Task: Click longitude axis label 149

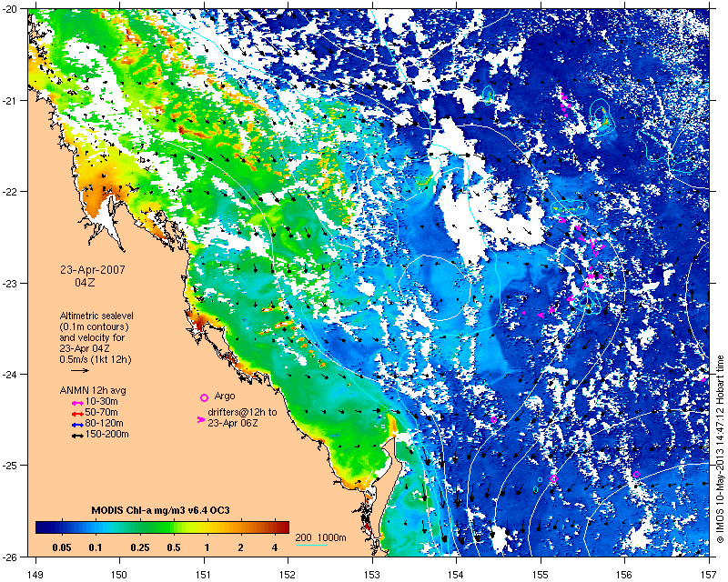Action: coord(35,575)
